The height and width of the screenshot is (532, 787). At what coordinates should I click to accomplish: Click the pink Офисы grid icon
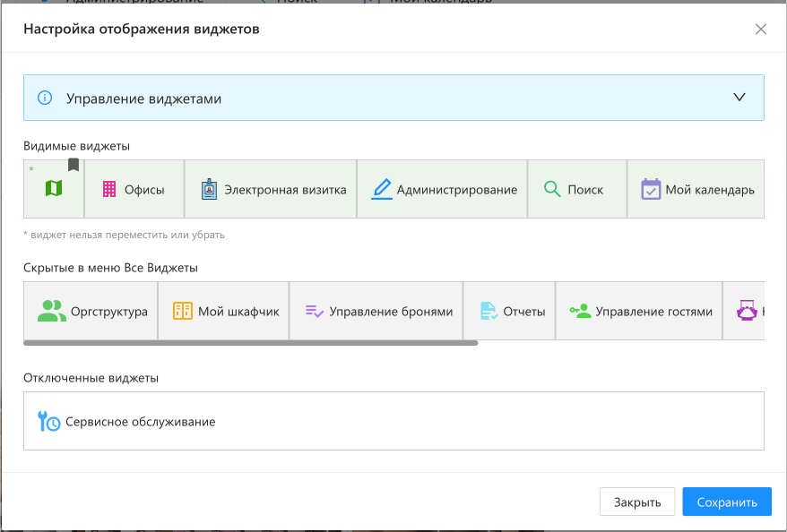(109, 189)
